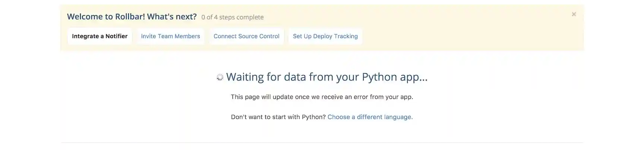Open the Invite Team Members step
644x150 pixels.
click(x=170, y=36)
